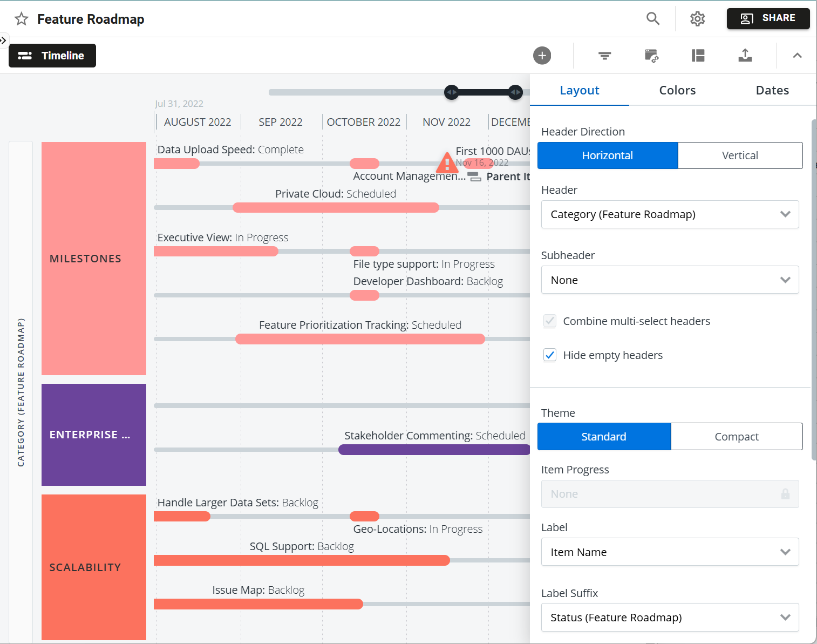817x644 pixels.
Task: Open the Label Suffix dropdown
Action: click(x=670, y=617)
